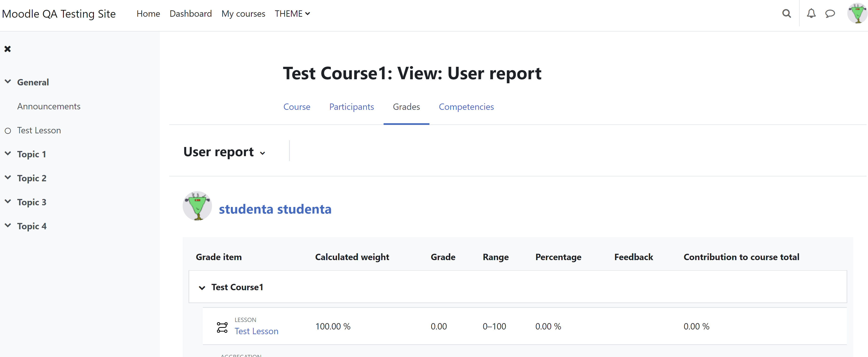The image size is (868, 357).
Task: Click the Feedback column header
Action: tap(633, 257)
